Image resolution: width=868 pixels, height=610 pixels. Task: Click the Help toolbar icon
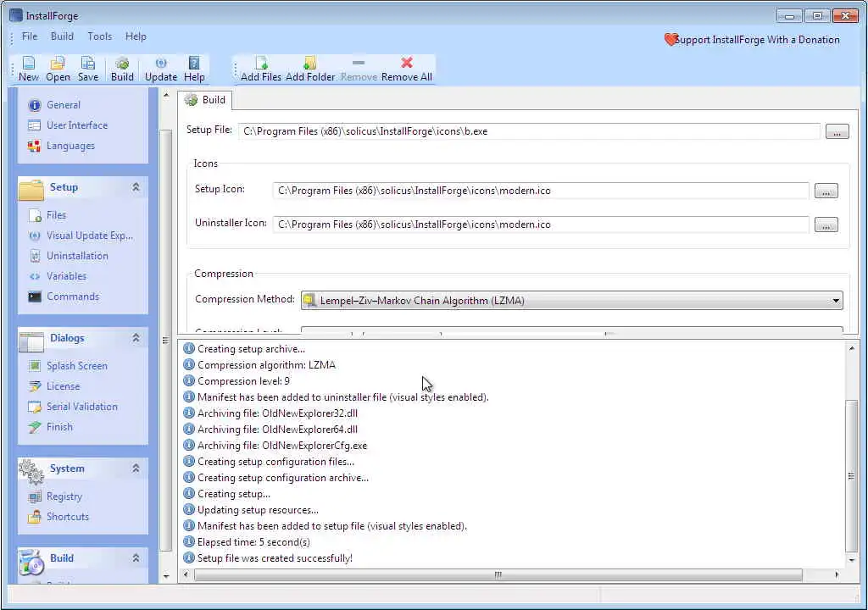pos(194,69)
